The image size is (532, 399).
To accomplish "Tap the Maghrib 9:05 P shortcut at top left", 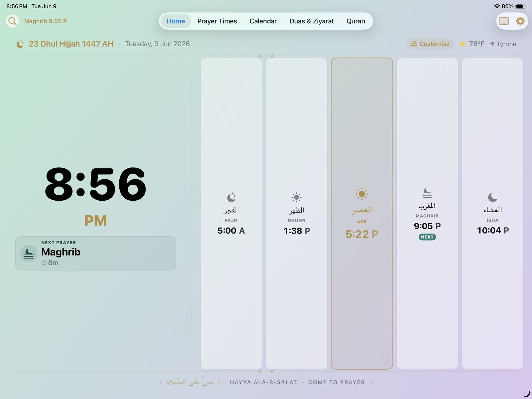I will click(46, 21).
